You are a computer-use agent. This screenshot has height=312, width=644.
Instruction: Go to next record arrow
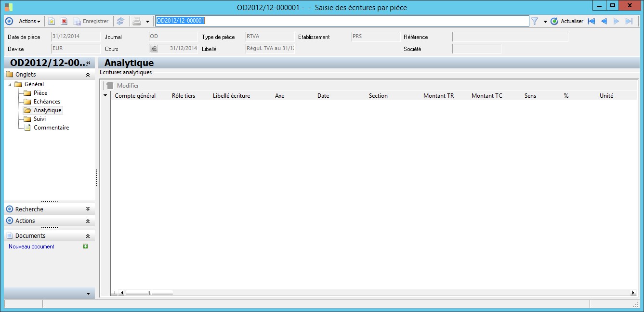(x=616, y=21)
